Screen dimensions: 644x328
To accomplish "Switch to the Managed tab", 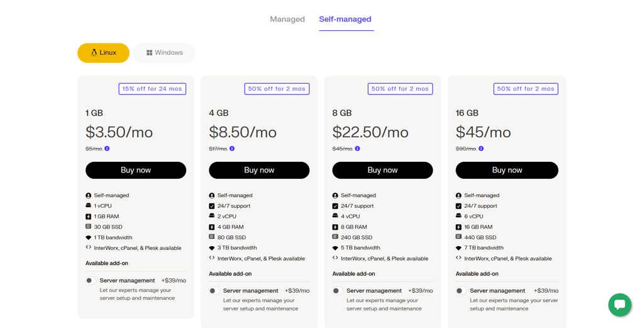I will click(x=287, y=20).
